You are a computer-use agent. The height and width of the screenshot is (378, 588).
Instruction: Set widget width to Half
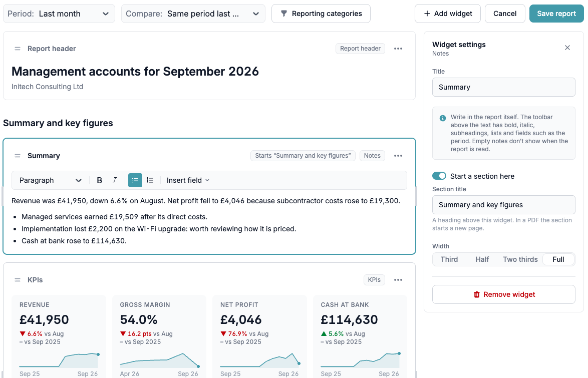pyautogui.click(x=482, y=259)
